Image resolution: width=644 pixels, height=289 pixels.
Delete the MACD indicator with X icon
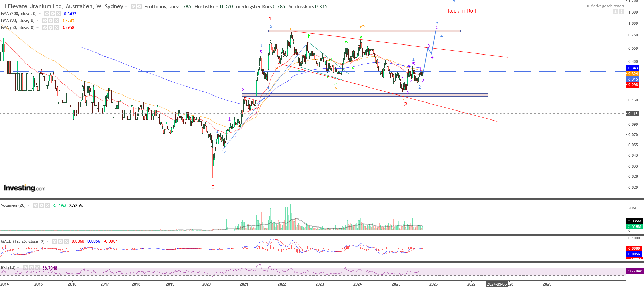point(66,241)
